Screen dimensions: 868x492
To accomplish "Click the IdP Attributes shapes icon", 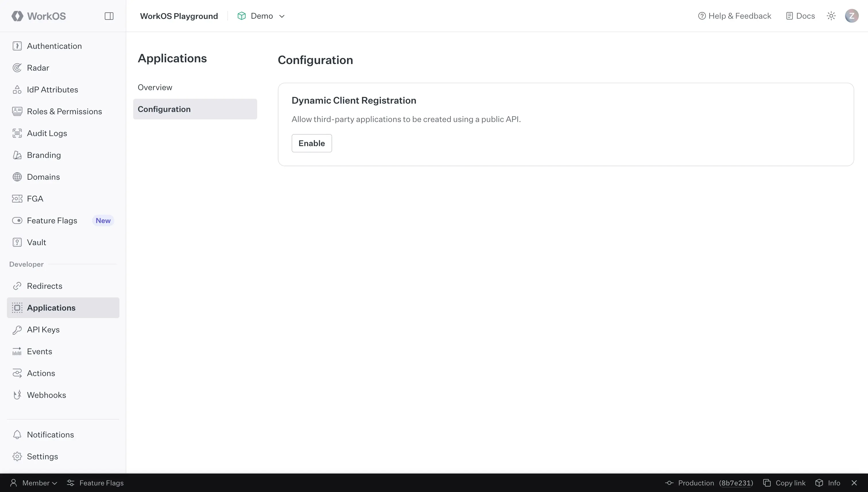I will tap(17, 90).
